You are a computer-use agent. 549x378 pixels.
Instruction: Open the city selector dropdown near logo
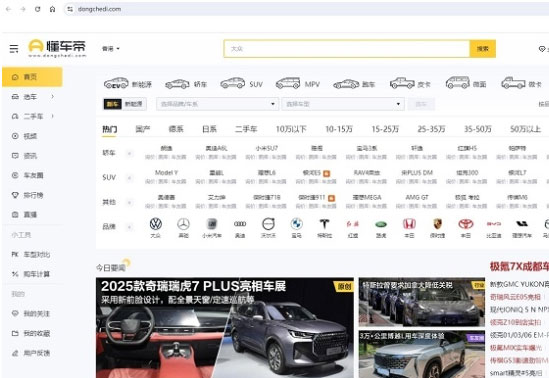(x=111, y=49)
